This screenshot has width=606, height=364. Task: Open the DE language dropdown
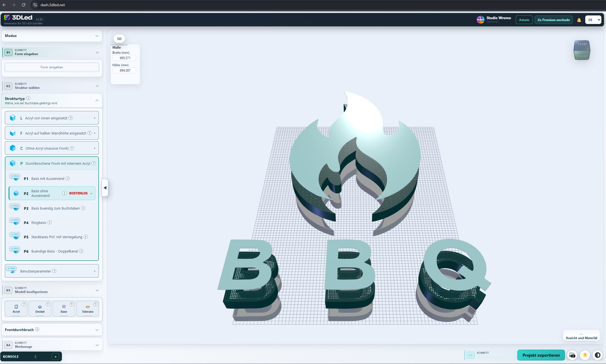click(x=593, y=20)
